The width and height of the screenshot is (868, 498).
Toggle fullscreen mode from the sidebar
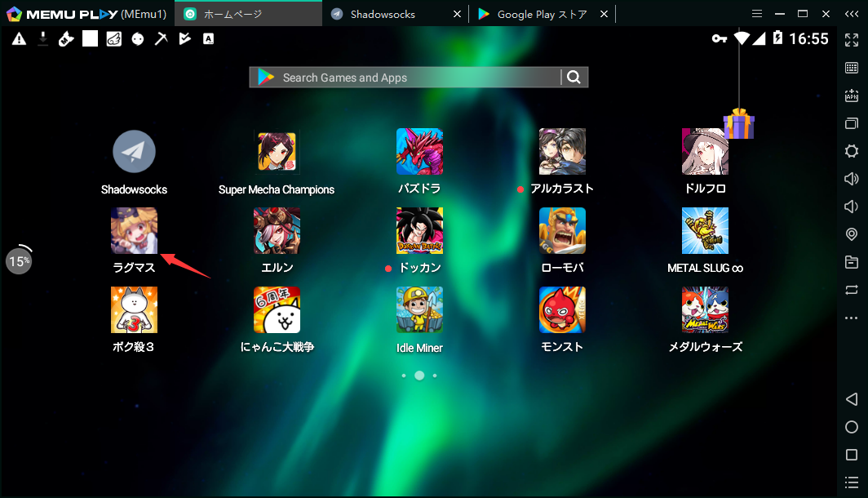[x=852, y=38]
